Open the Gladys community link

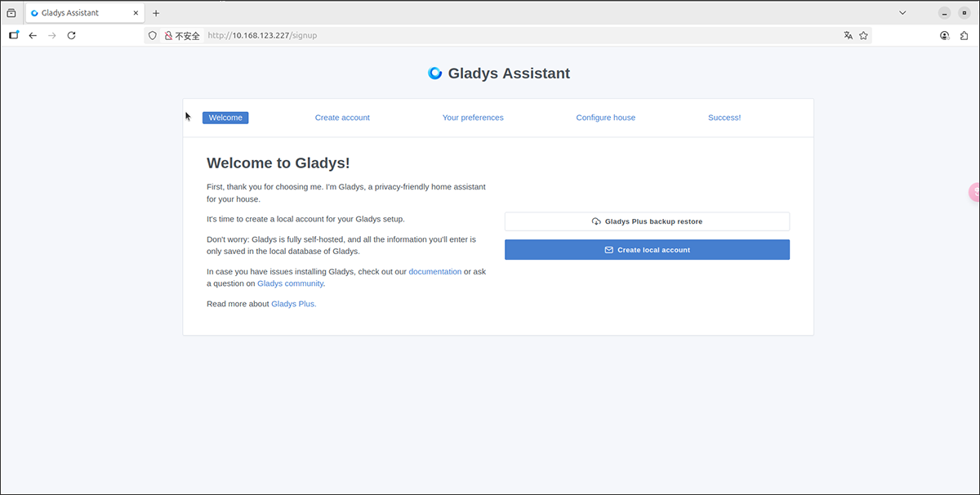click(x=291, y=283)
